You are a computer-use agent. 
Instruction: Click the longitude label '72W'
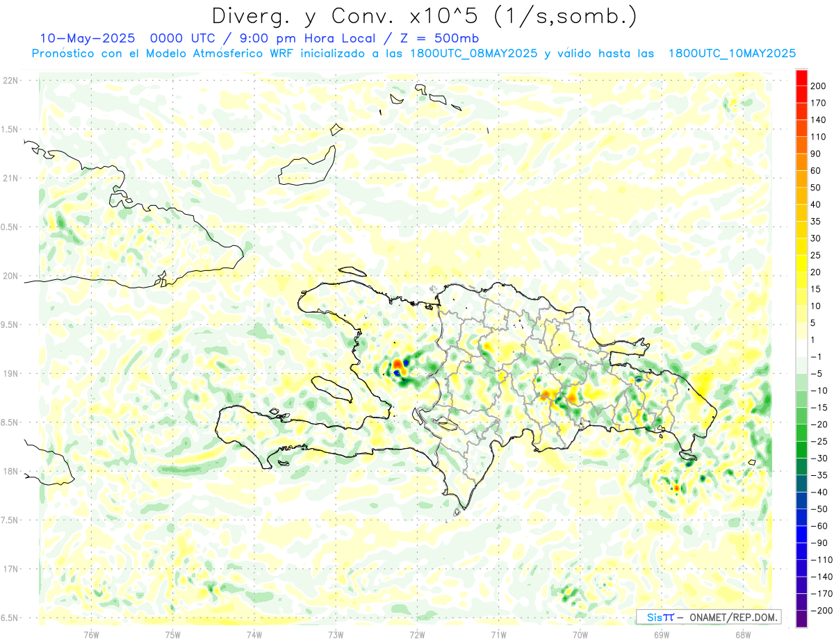coord(417,634)
